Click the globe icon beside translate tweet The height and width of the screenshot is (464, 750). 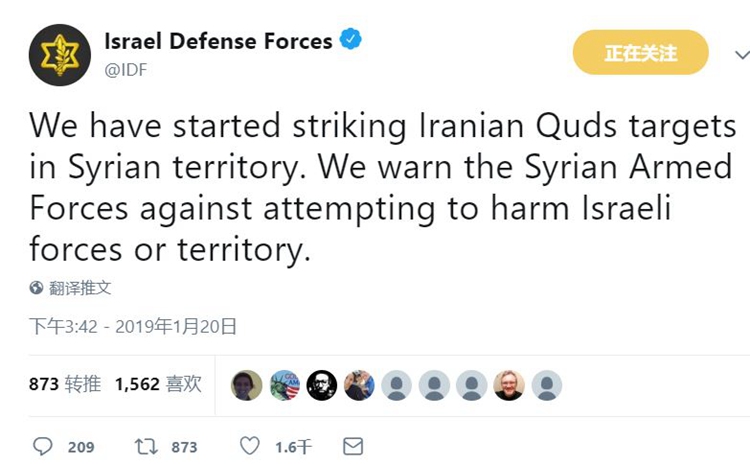click(x=37, y=288)
